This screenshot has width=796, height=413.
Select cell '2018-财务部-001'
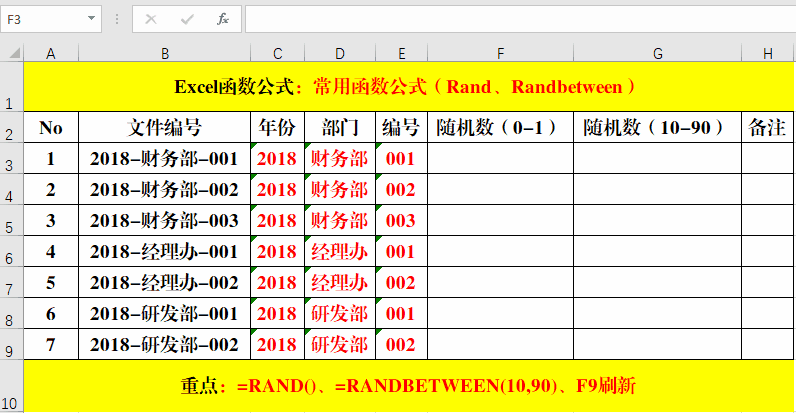tap(164, 158)
